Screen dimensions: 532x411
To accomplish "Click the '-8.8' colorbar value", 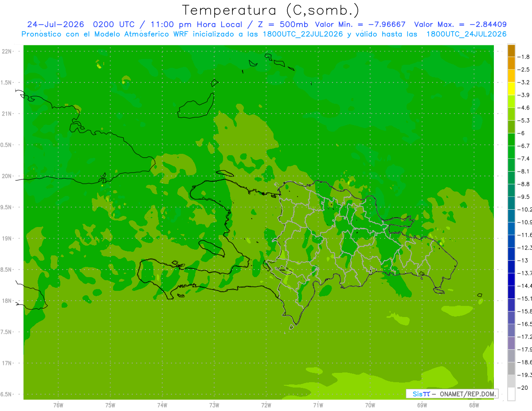I will click(524, 184).
